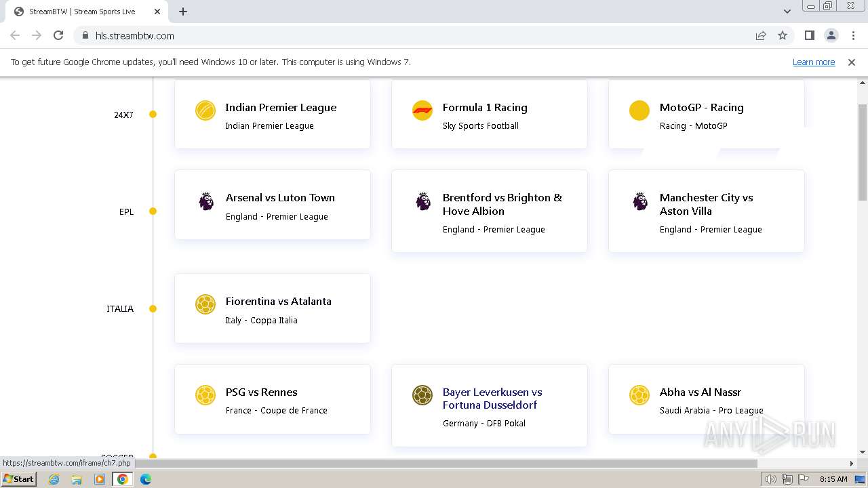
Task: Open the Chrome profile avatar
Action: pyautogui.click(x=831, y=35)
